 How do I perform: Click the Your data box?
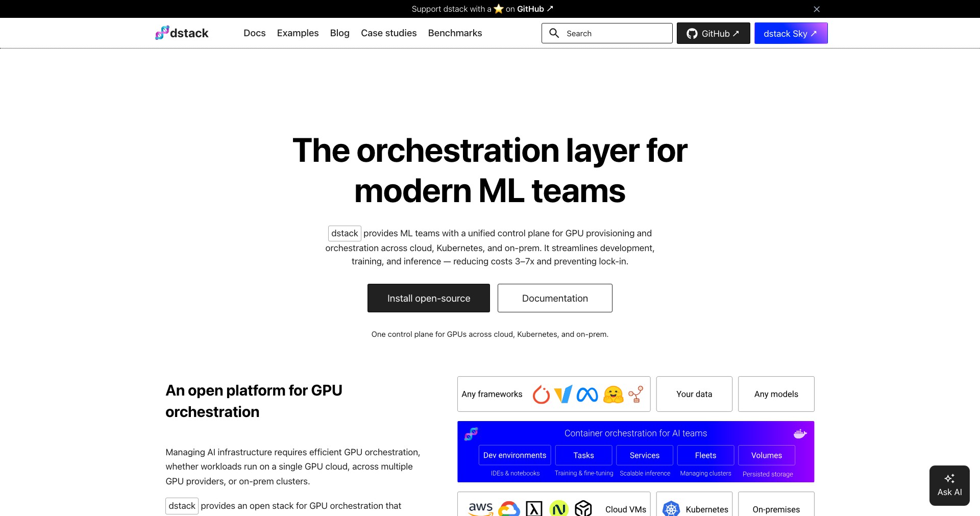point(694,394)
